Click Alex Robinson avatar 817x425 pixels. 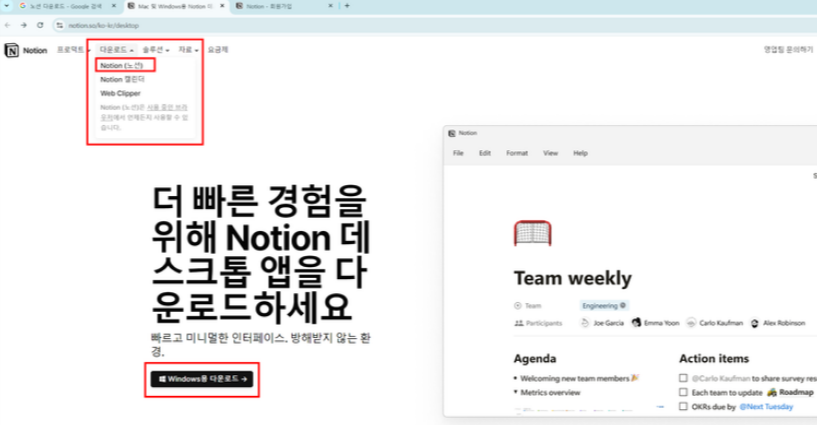coord(754,323)
